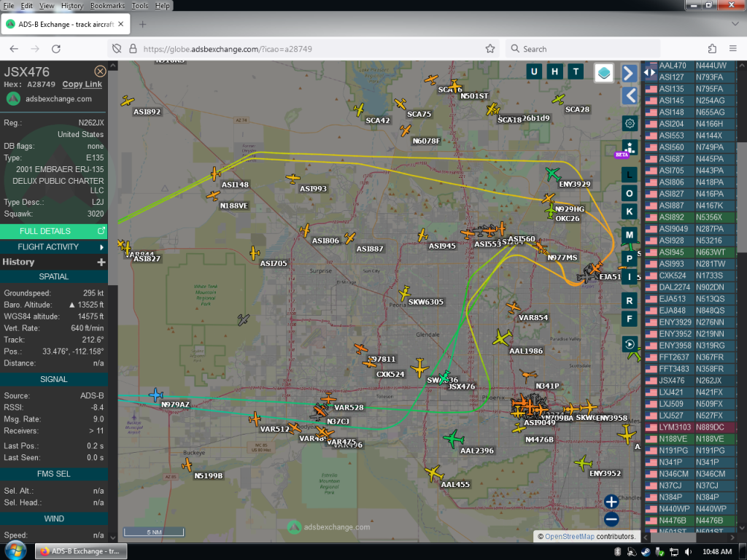Open the View menu

tap(47, 6)
